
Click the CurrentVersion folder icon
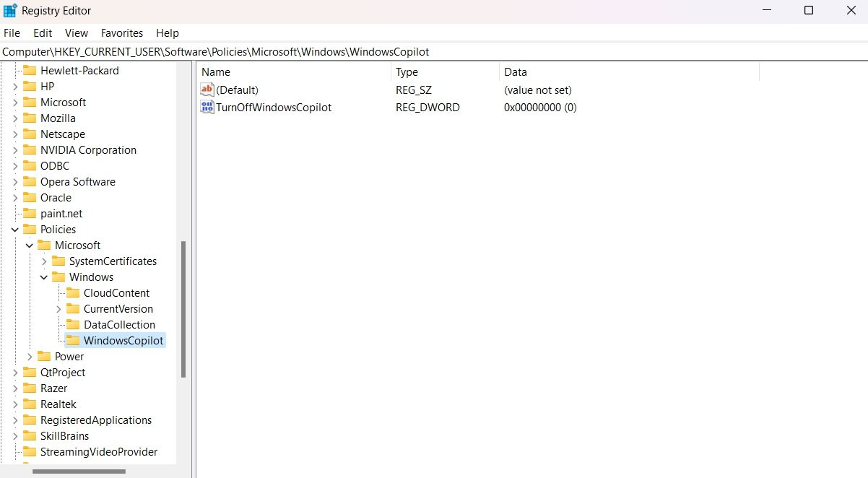point(73,309)
